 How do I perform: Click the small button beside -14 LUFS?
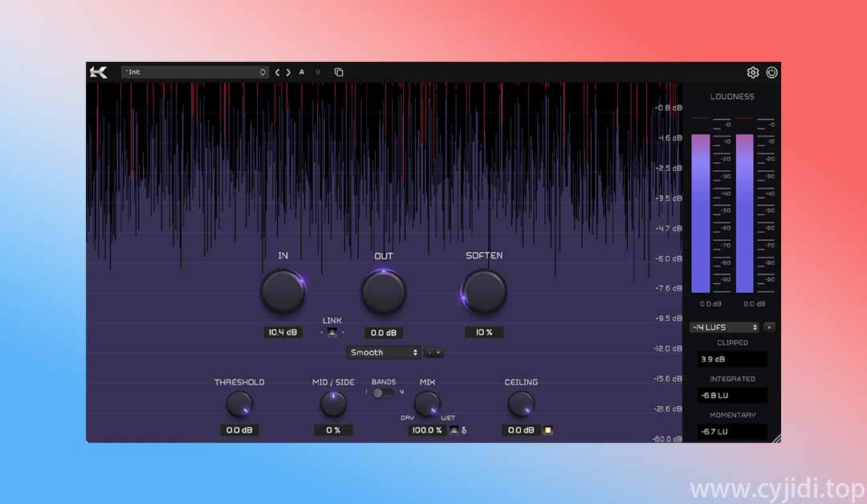coord(769,327)
